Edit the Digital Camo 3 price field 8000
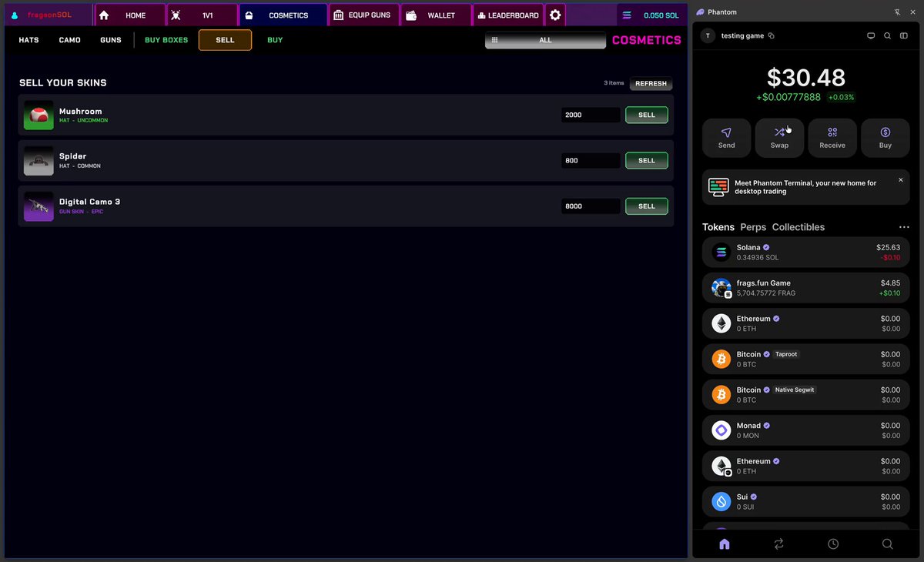This screenshot has width=924, height=562. [591, 206]
